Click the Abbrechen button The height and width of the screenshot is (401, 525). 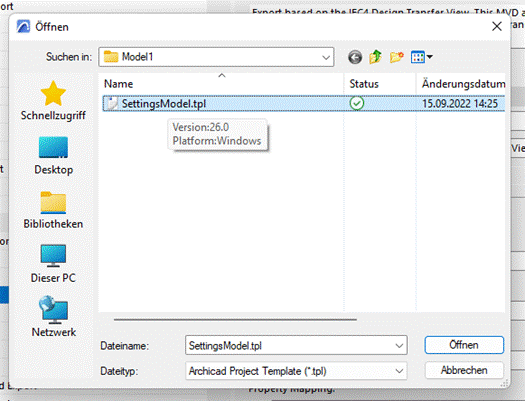tap(464, 371)
